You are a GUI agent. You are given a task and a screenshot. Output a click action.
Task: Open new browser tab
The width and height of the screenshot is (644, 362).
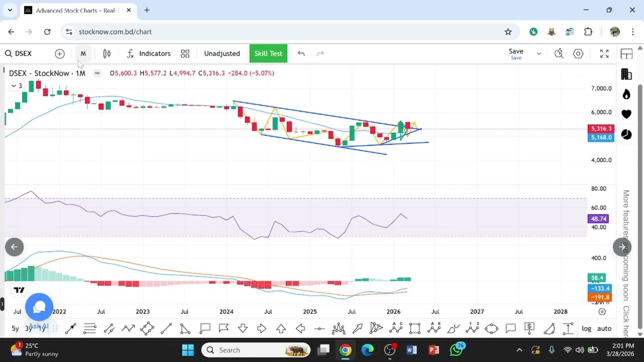[x=147, y=10]
